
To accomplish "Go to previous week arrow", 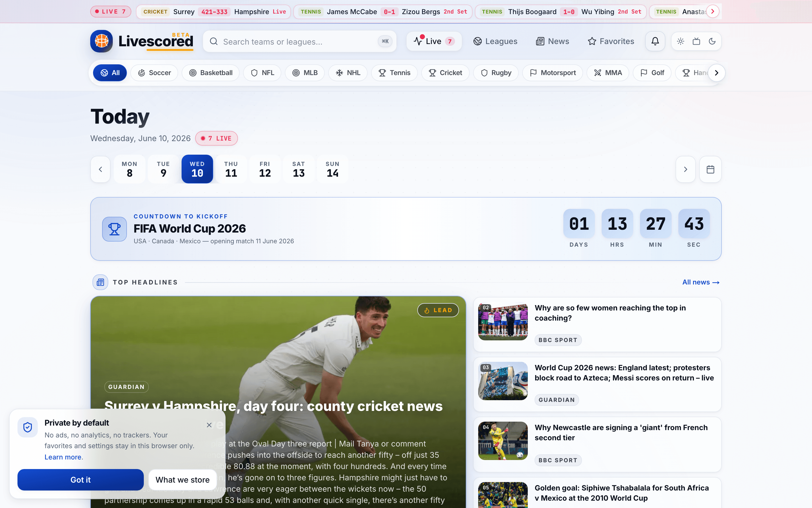I will click(100, 169).
